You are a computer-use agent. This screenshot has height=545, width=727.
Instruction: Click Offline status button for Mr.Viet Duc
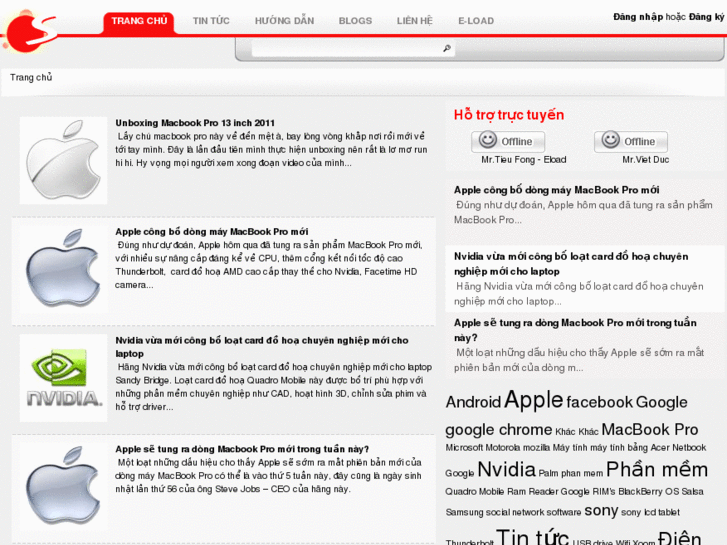pos(631,141)
